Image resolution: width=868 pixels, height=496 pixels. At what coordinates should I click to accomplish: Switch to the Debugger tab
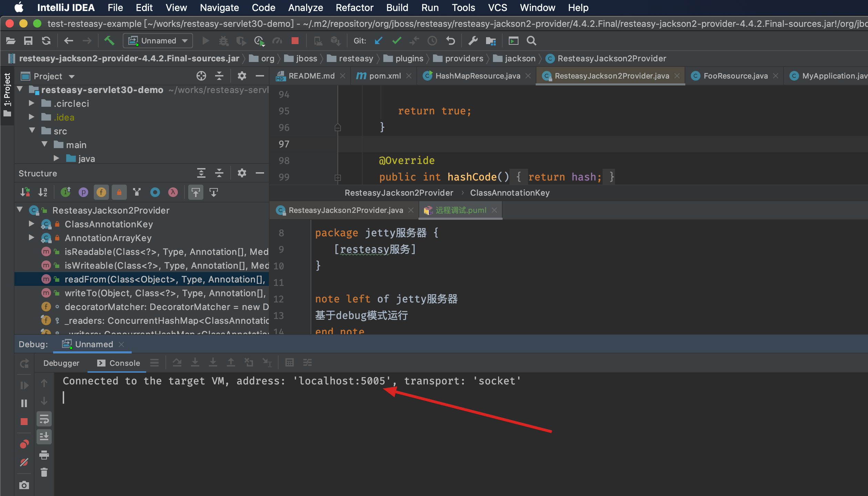coord(61,363)
